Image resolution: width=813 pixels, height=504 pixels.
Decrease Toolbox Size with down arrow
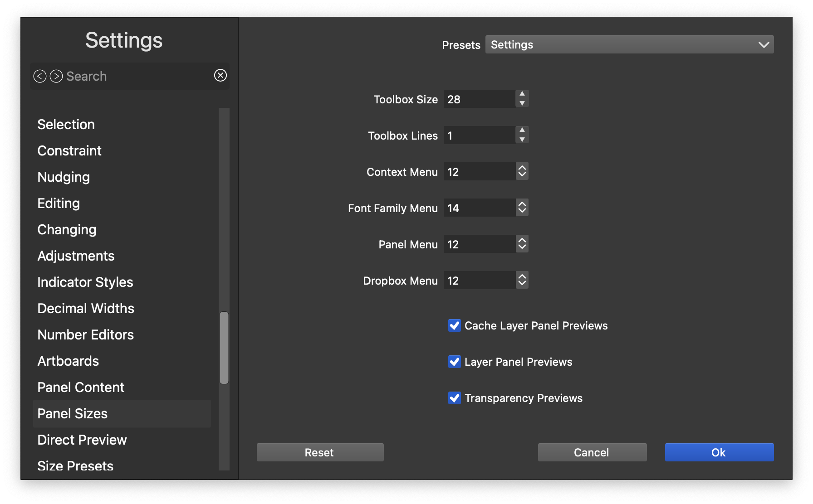click(x=522, y=104)
